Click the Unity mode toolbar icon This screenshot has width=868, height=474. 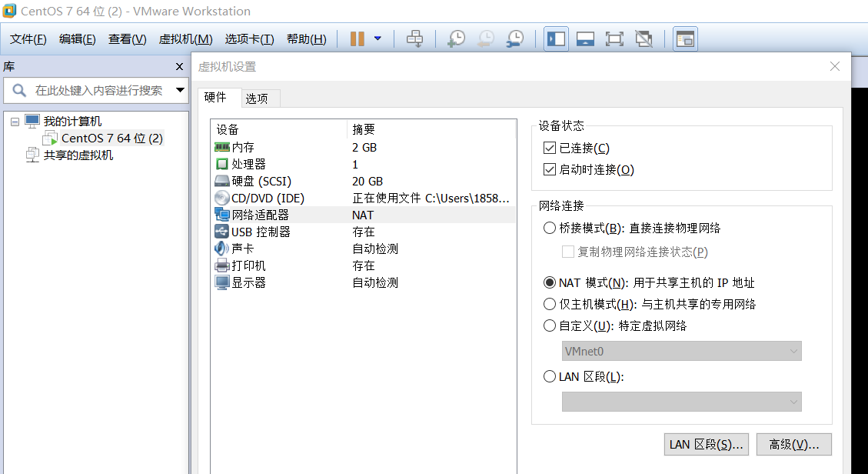[644, 38]
